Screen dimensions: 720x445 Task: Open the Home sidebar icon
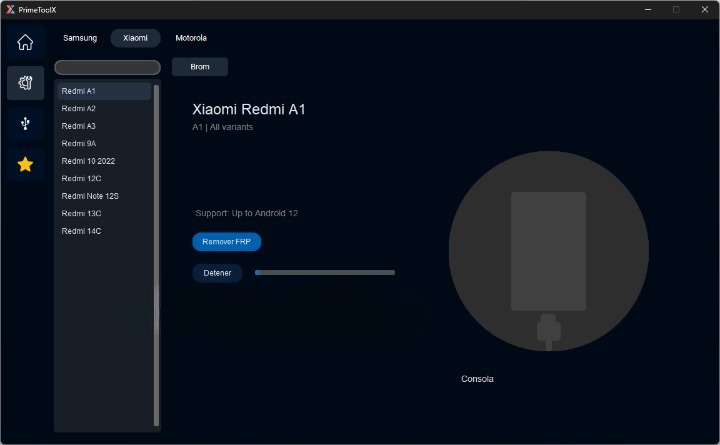click(25, 42)
